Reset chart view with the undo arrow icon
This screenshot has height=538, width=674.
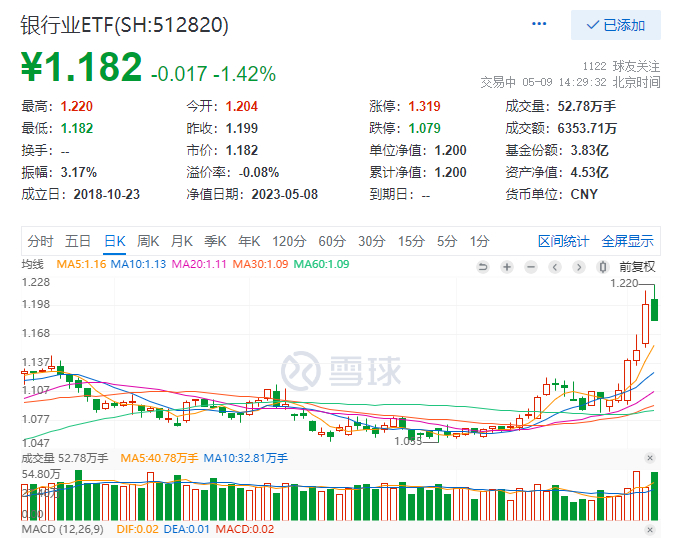click(483, 267)
